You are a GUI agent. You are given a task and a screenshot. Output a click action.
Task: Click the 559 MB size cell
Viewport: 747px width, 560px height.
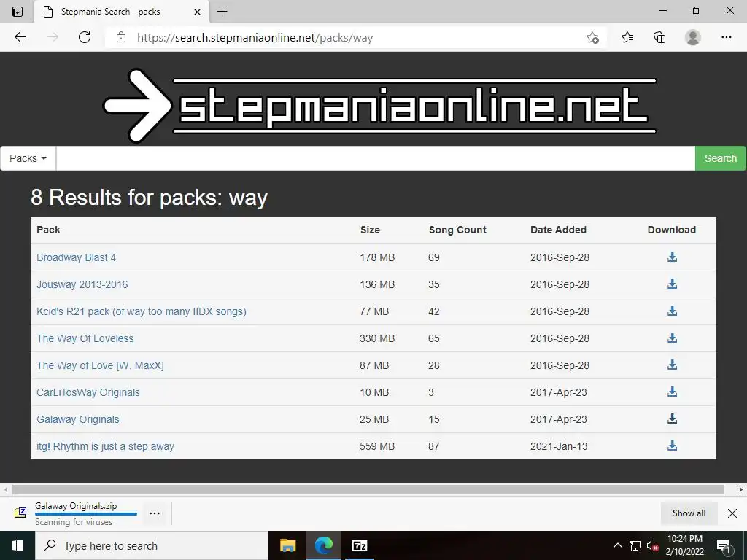pyautogui.click(x=377, y=446)
